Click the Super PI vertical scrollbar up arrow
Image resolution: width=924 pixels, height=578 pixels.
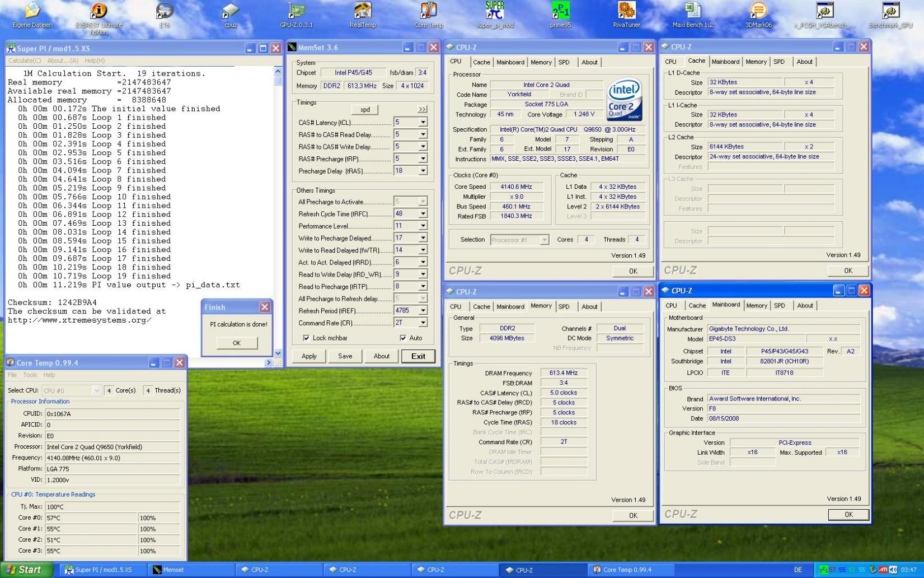point(278,72)
